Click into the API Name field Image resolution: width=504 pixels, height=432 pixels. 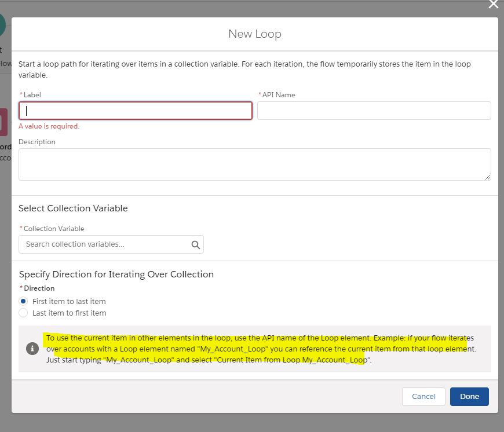point(374,111)
